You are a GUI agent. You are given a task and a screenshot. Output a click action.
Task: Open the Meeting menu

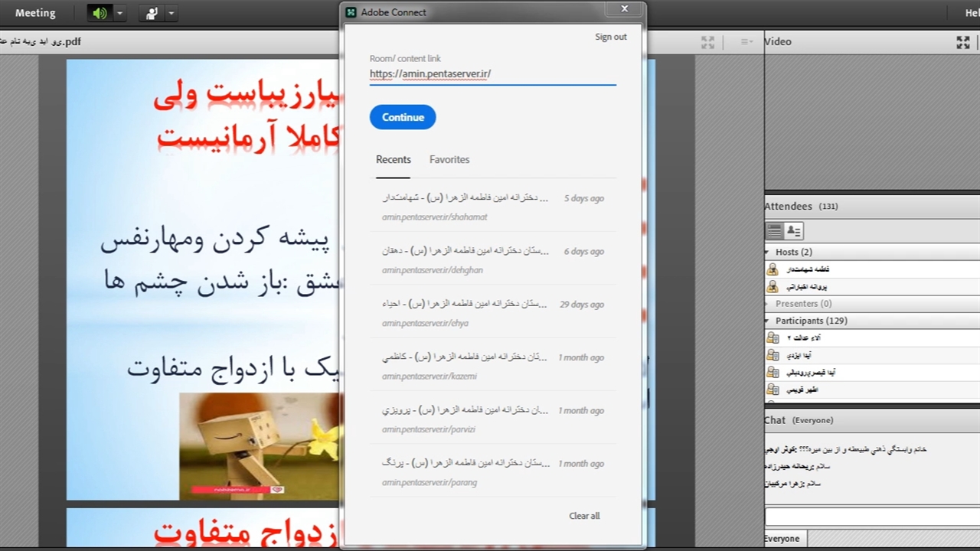(35, 13)
